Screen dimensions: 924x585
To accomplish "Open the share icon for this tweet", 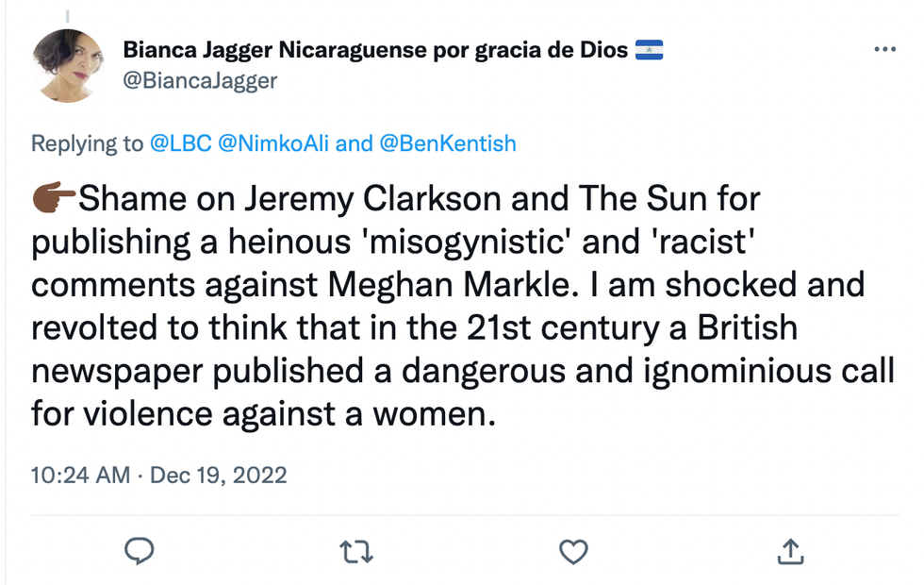I will [790, 551].
